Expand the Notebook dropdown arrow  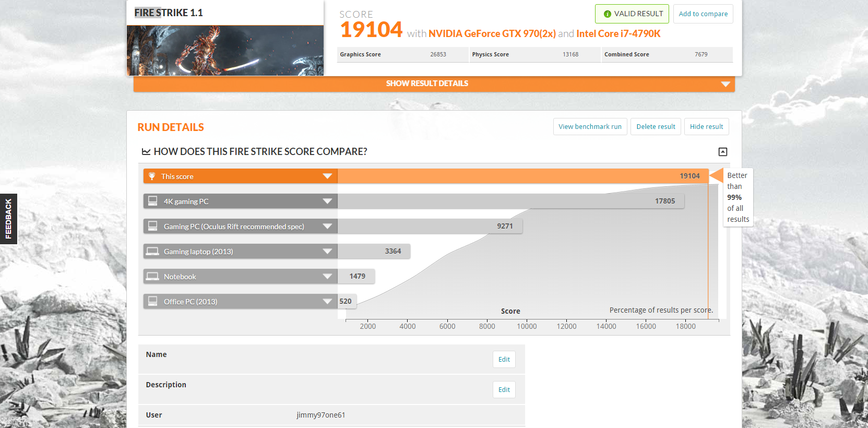[x=327, y=276]
